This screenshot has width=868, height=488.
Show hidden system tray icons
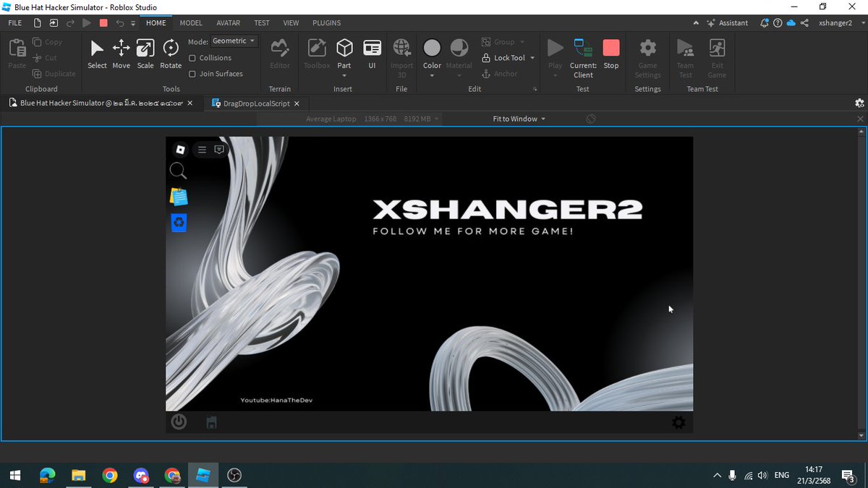717,475
